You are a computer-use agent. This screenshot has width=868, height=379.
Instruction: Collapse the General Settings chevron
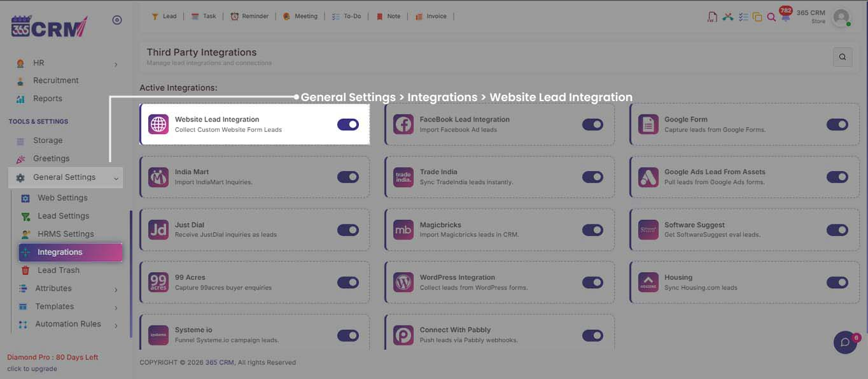point(116,179)
